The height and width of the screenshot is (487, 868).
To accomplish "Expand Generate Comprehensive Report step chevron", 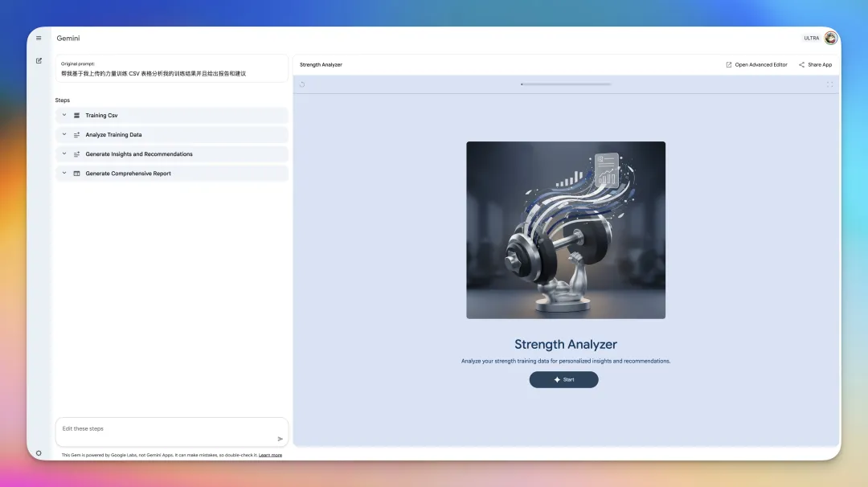I will 64,173.
